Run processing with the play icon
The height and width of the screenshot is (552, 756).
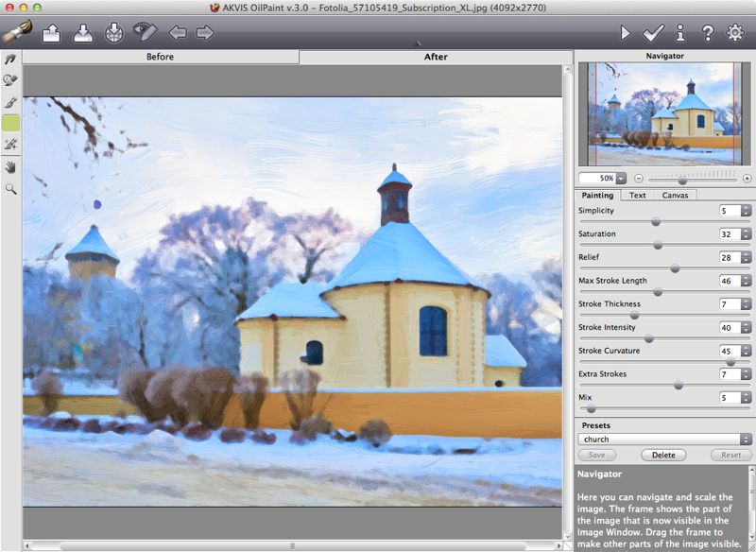625,33
